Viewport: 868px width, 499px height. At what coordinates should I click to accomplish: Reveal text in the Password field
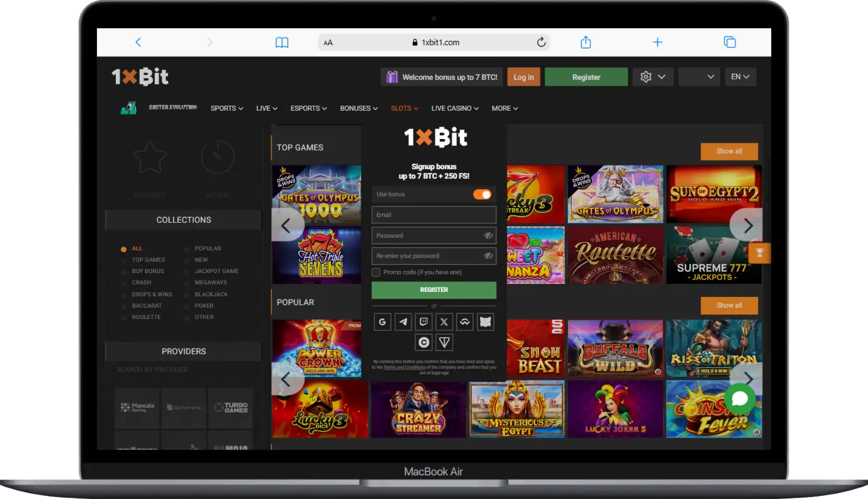point(488,235)
